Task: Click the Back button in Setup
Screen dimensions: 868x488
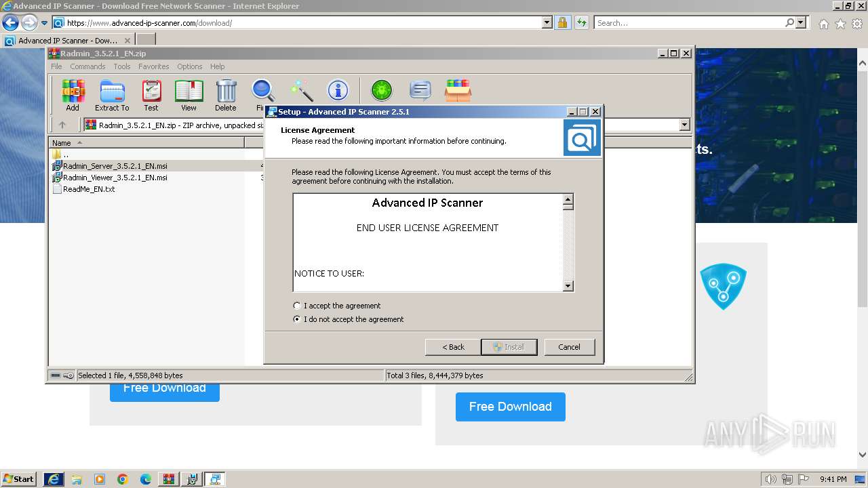Action: point(453,347)
